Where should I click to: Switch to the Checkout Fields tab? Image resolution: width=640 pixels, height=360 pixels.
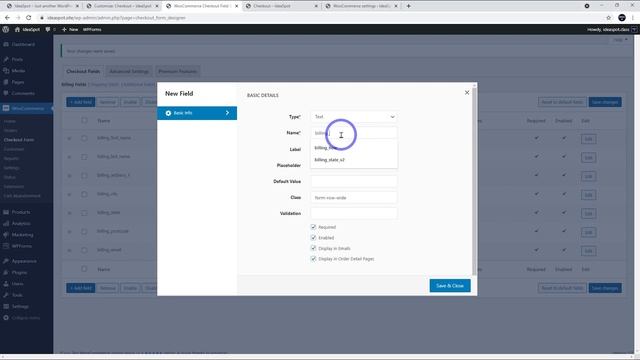coord(83,71)
